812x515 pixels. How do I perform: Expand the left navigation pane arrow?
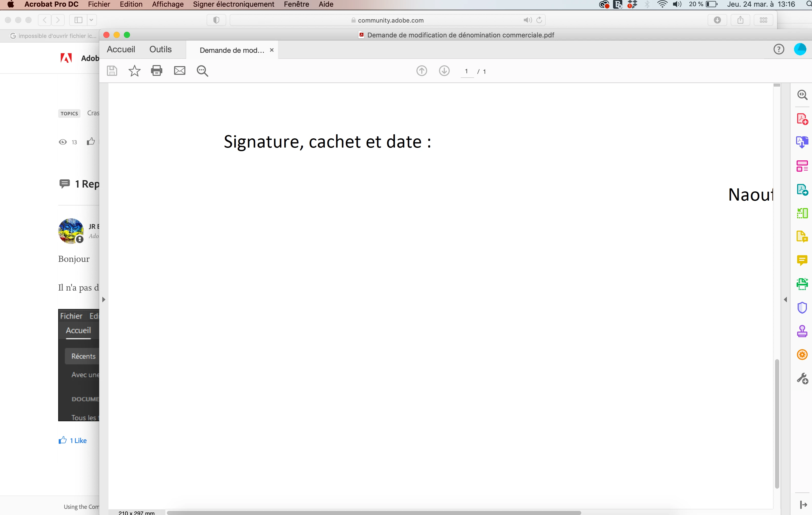pos(104,299)
